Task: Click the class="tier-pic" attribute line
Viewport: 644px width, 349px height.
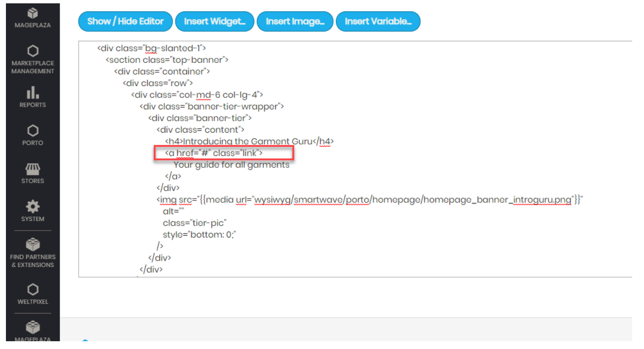Action: (x=195, y=223)
